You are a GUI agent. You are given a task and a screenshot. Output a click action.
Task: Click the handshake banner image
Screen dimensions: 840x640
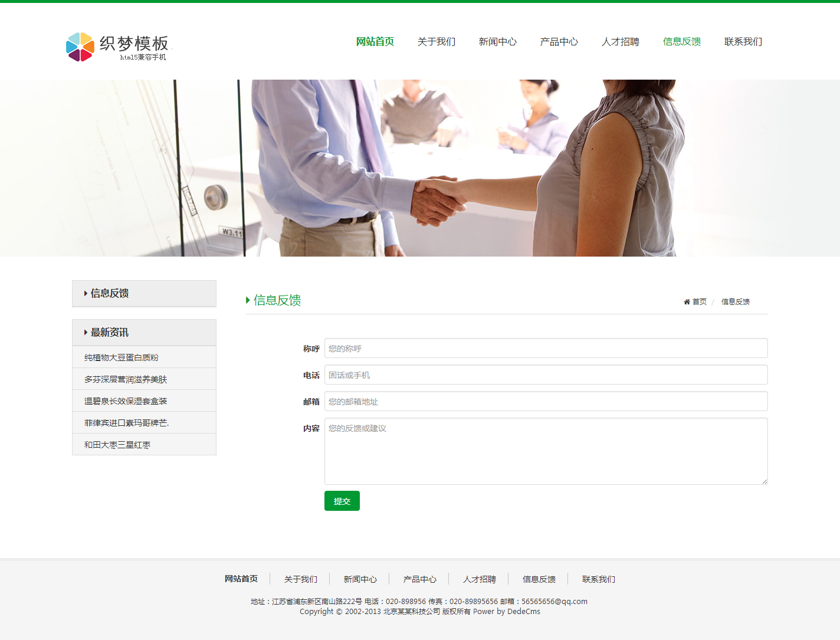coord(420,168)
